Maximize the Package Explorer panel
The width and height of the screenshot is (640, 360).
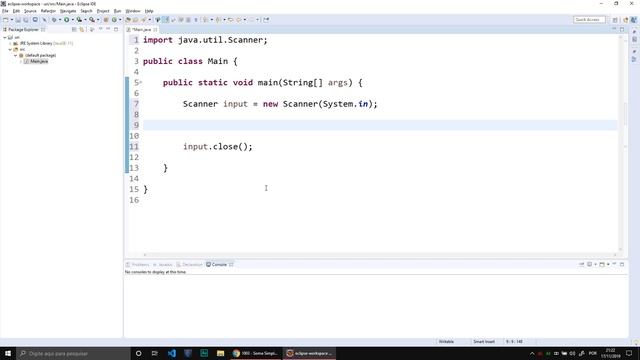pyautogui.click(x=116, y=29)
